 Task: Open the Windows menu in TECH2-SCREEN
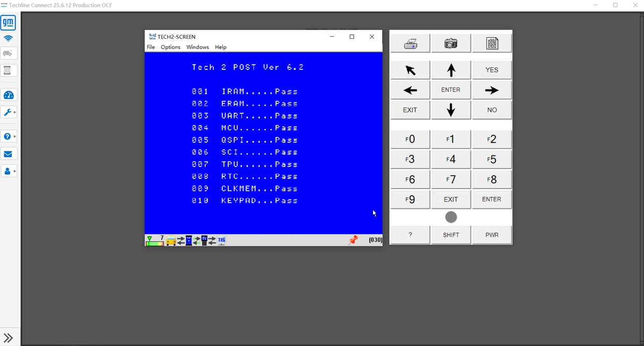(x=197, y=47)
